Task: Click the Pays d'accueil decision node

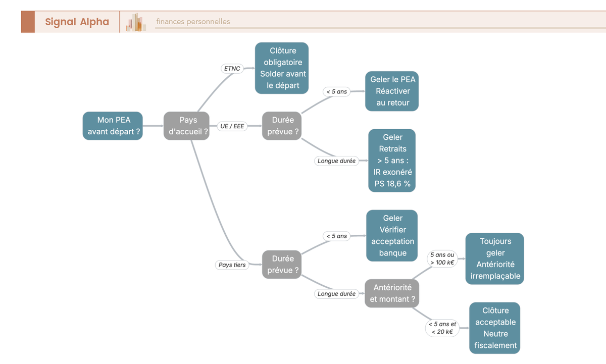Action: click(x=186, y=126)
